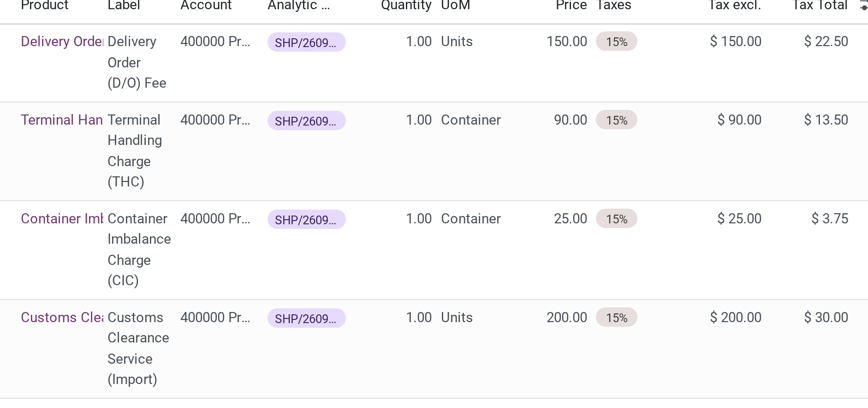
Task: Select the 15% tax tag on Terminal Handling row
Action: [616, 120]
